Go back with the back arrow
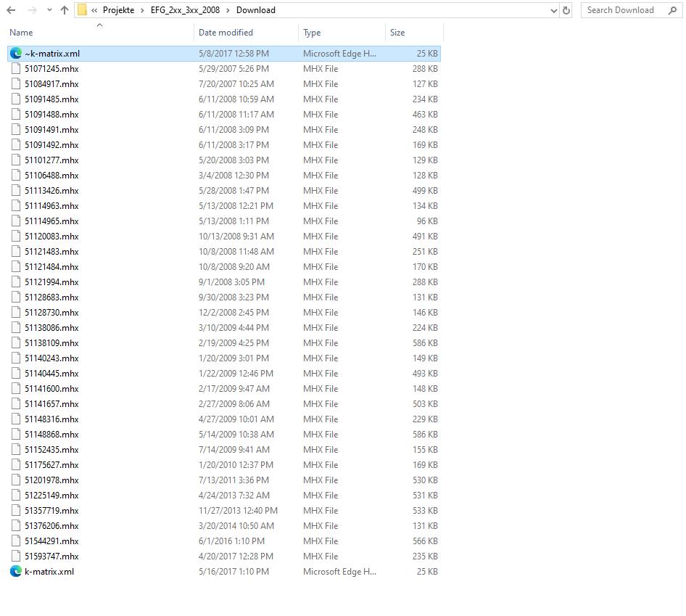 coord(12,10)
